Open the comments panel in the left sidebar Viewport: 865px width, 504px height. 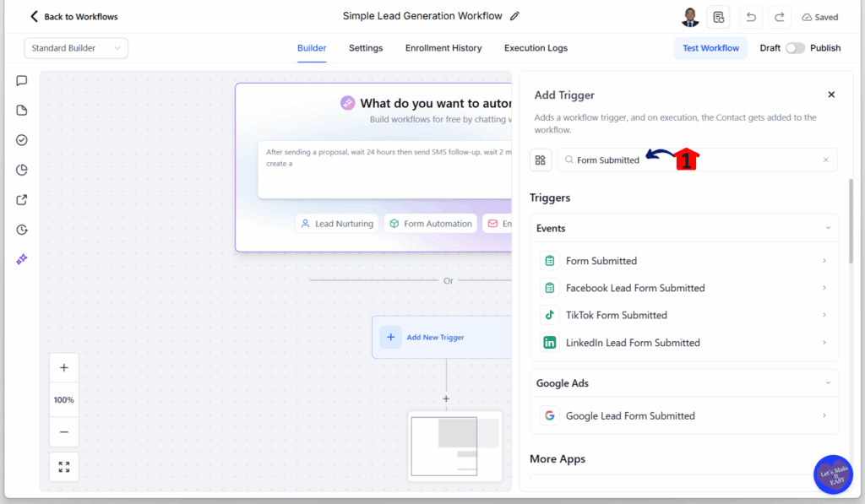point(21,80)
